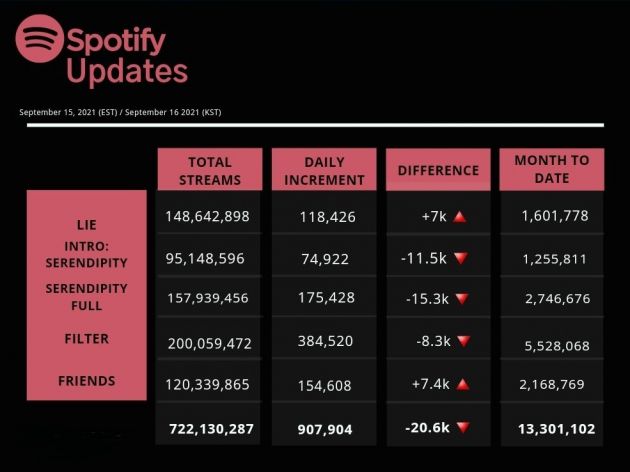Click the Serendipity Full track label
Screen dimensions: 630x472
pos(86,296)
